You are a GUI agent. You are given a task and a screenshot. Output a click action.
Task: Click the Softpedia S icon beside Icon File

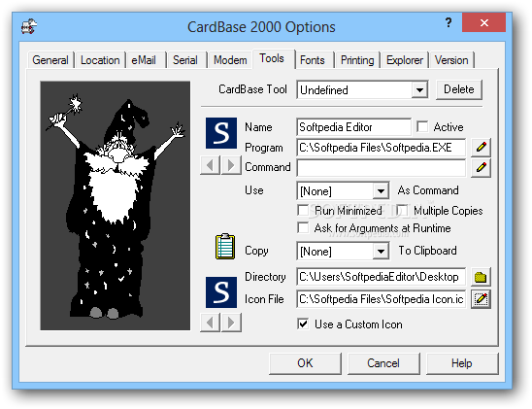pyautogui.click(x=221, y=292)
